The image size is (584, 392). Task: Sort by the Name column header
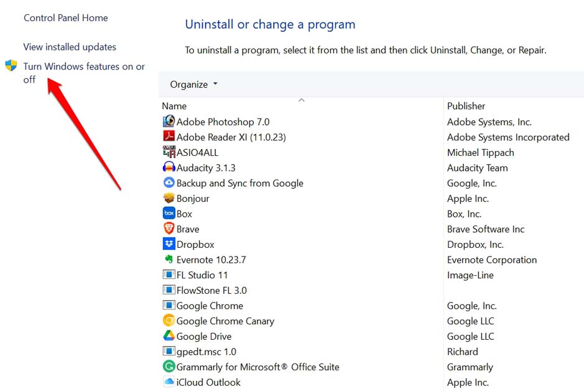[x=174, y=106]
